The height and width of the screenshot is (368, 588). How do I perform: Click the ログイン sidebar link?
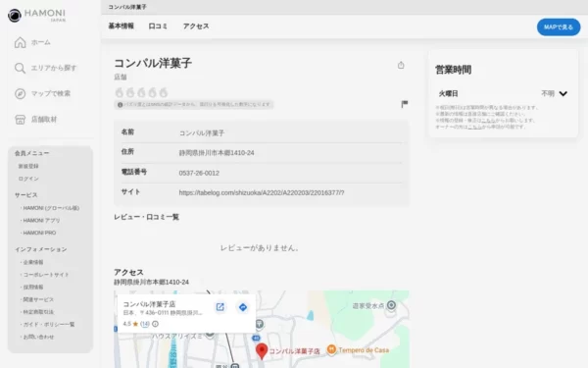tap(28, 179)
